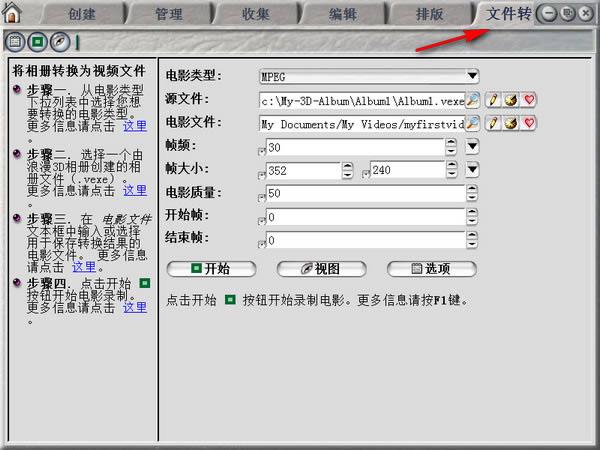The image size is (600, 450).
Task: Open 这里 link under step one
Action: point(135,126)
